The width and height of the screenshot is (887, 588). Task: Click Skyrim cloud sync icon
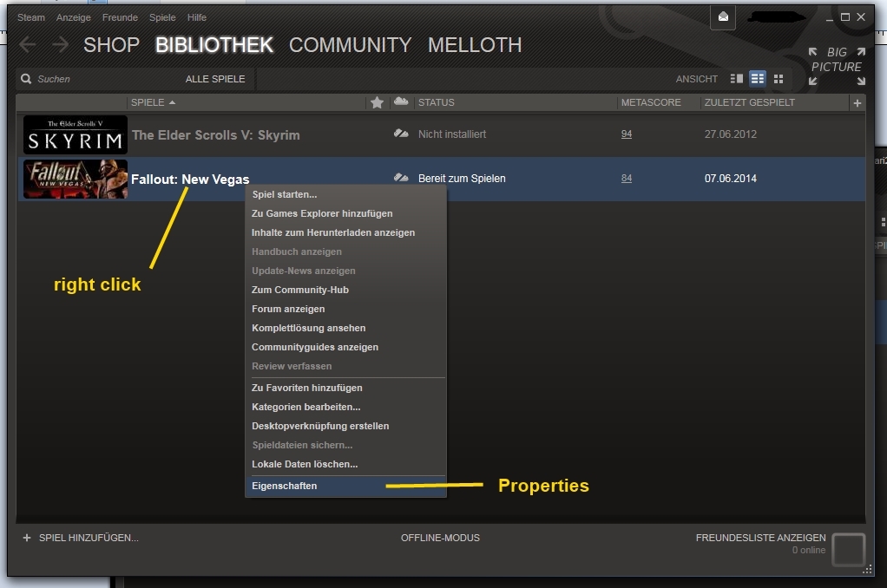401,134
